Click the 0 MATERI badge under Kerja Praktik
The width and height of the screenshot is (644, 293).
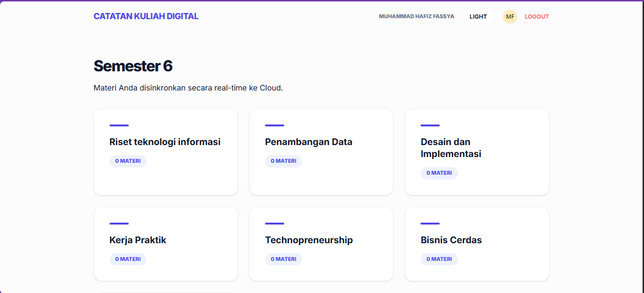coord(128,259)
